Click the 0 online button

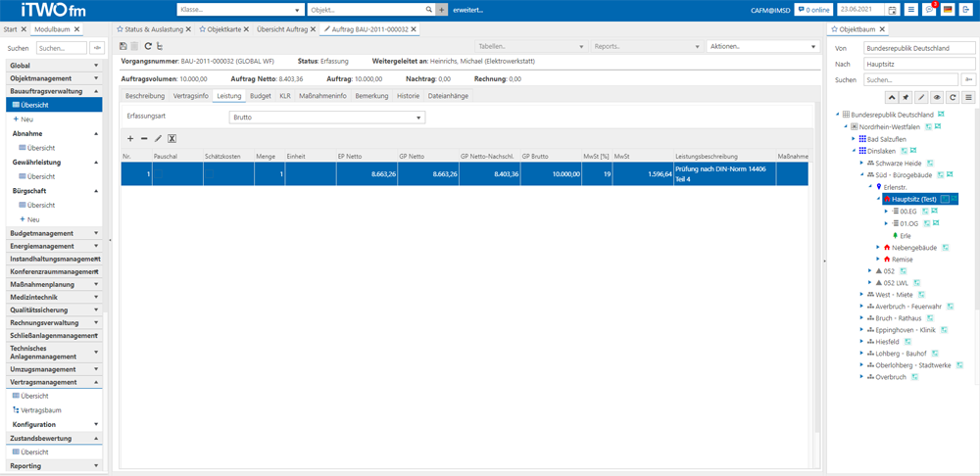click(x=813, y=10)
